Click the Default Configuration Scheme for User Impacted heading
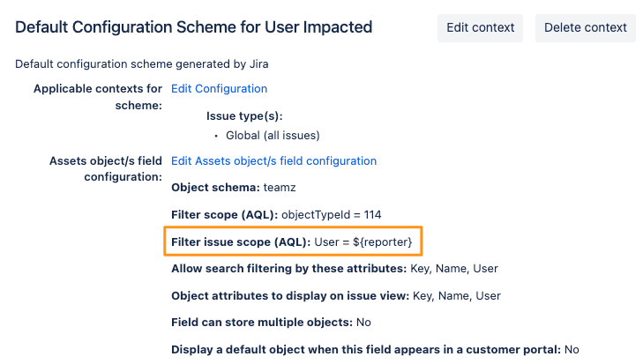Viewport: 643px width, 364px height. tap(194, 27)
